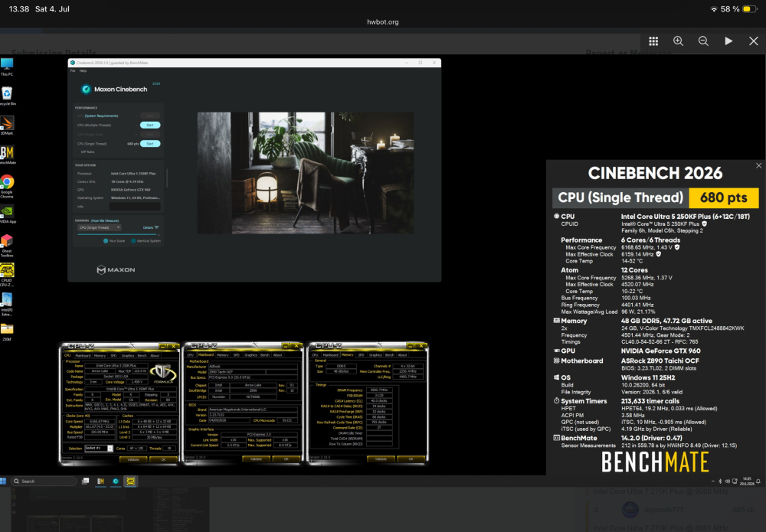Open Google Chrome from the desktop
This screenshot has height=532, width=766.
click(x=7, y=187)
